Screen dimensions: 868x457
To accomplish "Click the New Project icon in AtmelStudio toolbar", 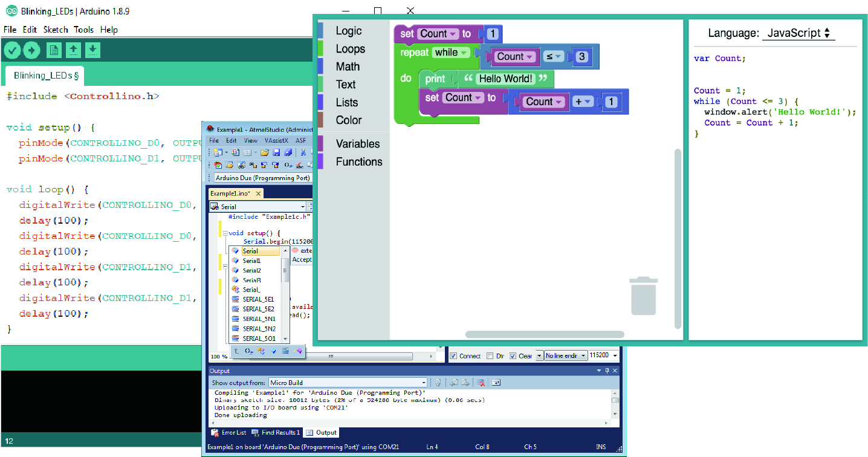I will 218,152.
